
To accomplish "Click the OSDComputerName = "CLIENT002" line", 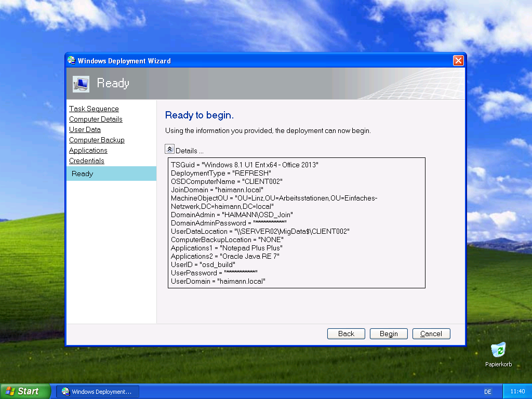I will click(227, 181).
